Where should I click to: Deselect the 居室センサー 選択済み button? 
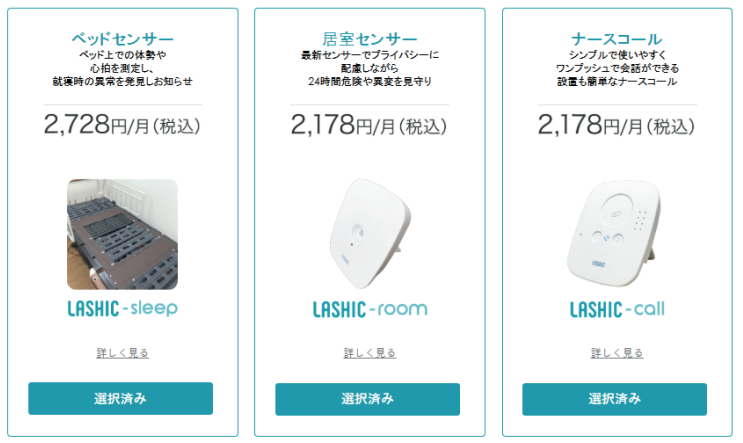click(x=368, y=399)
